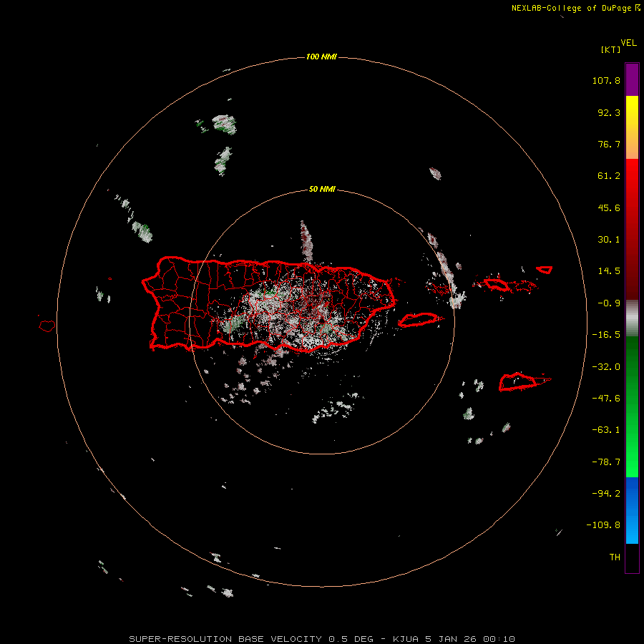
Task: Click the 100 NMI range ring label
Action: click(x=321, y=57)
